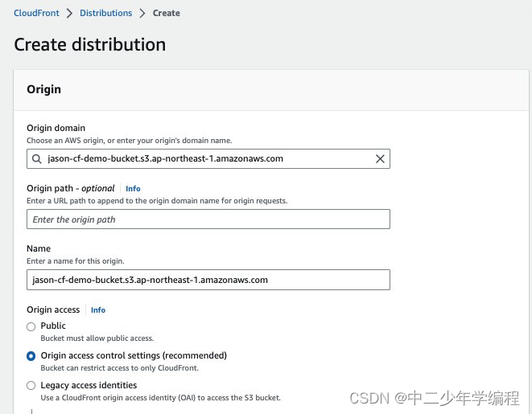
Task: Click the search magnifier in Origin domain
Action: pyautogui.click(x=37, y=158)
